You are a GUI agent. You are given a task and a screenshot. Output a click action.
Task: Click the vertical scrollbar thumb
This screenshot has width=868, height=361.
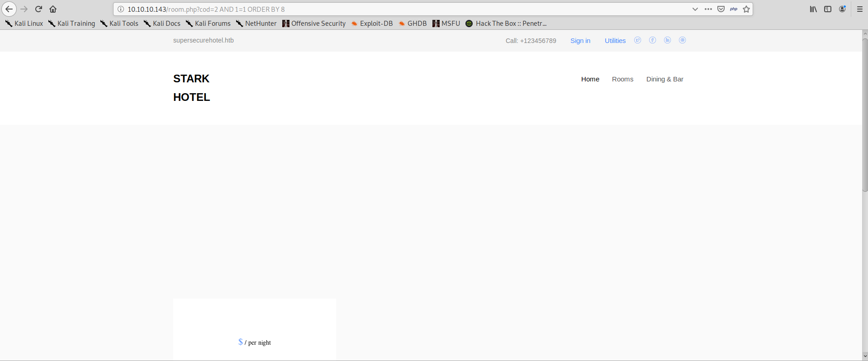(865, 115)
